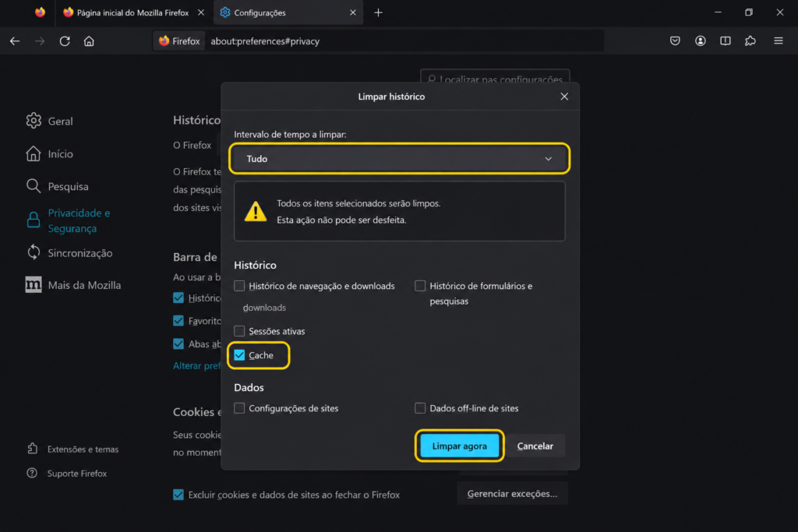Open the Extensões e temas link
Image resolution: width=798 pixels, height=532 pixels.
point(83,449)
